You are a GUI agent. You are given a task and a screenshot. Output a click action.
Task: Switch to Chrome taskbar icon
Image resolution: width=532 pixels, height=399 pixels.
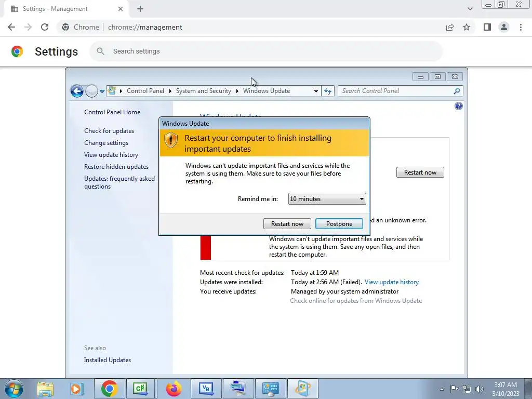tap(109, 389)
